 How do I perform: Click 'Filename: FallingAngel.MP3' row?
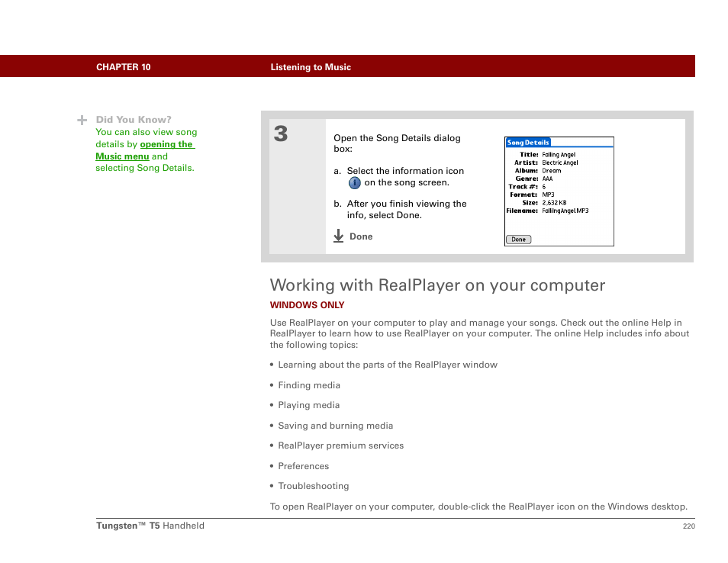click(547, 211)
